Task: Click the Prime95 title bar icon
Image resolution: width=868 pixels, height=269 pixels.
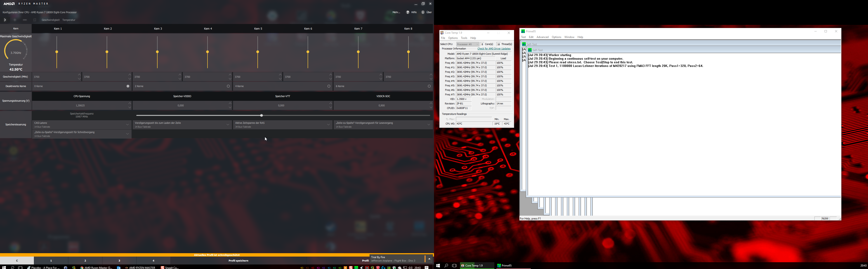Action: pyautogui.click(x=523, y=31)
